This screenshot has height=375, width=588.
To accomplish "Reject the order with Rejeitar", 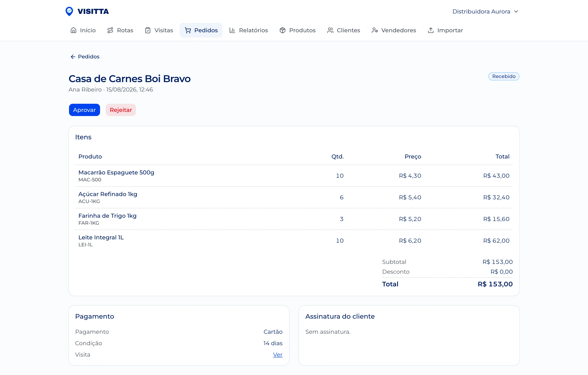I will point(121,110).
